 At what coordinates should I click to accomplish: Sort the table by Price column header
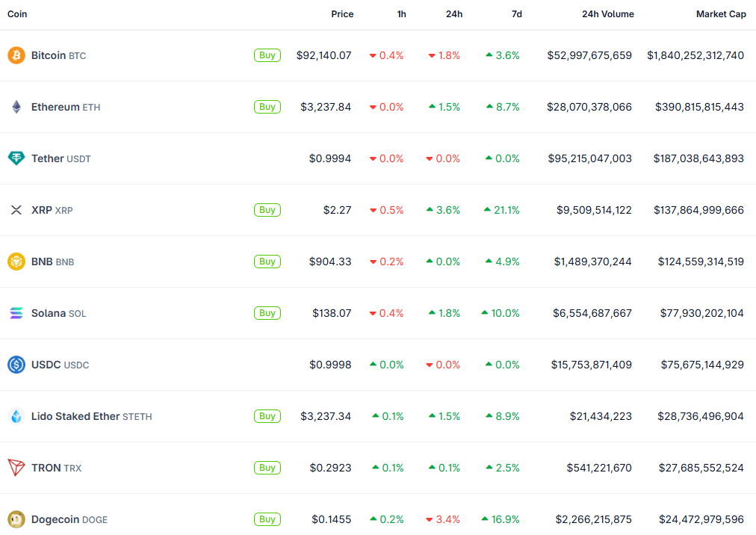(x=342, y=14)
